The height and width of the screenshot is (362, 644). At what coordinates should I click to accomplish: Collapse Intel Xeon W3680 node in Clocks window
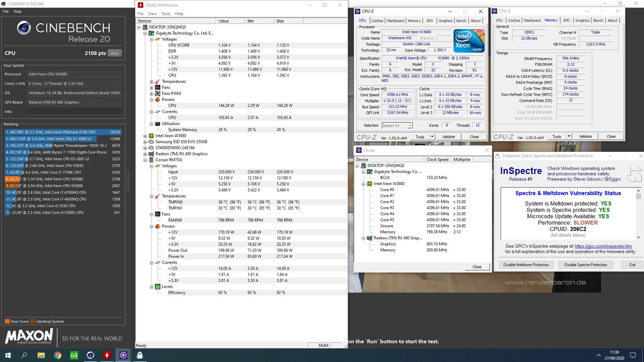[364, 184]
